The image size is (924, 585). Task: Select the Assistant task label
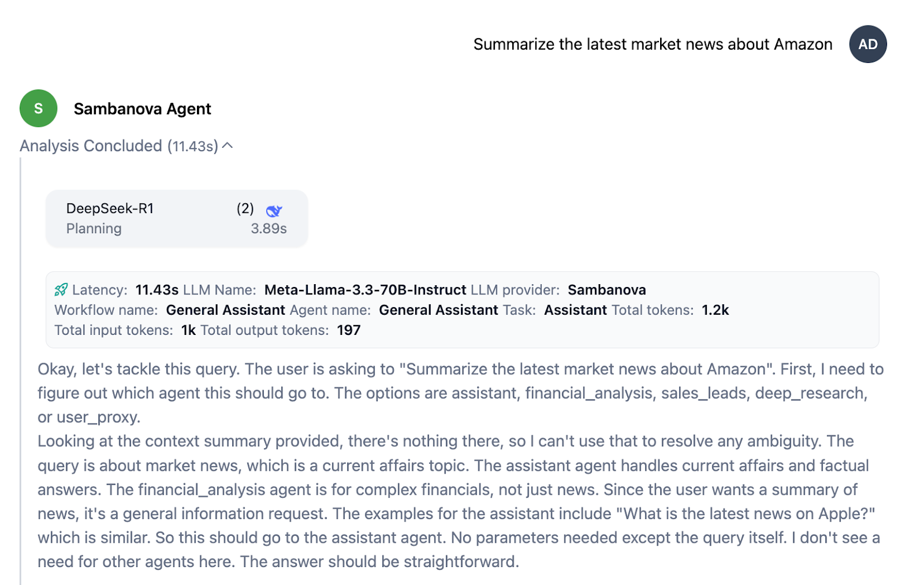pyautogui.click(x=576, y=310)
